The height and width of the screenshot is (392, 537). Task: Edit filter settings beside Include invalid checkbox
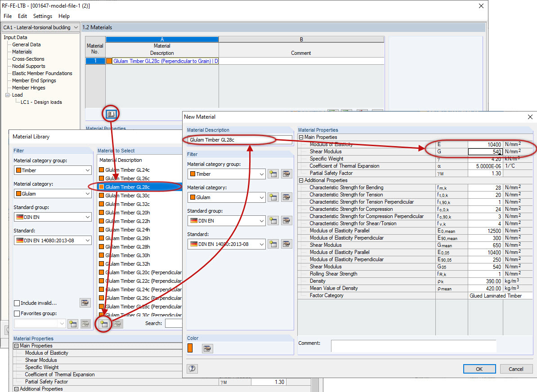pos(85,303)
